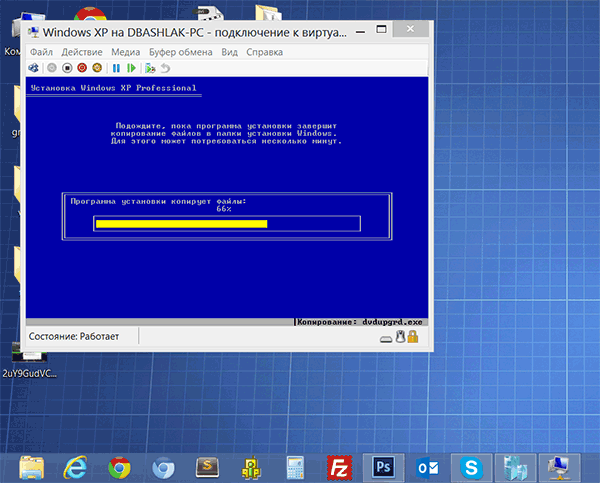Screen dimensions: 600x483
Task: Click the padlock icon in status bar
Action: (x=413, y=336)
